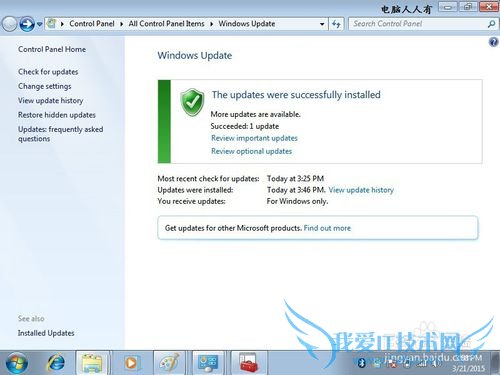500x375 pixels.
Task: Open Windows Explorer folder in taskbar
Action: tap(93, 363)
